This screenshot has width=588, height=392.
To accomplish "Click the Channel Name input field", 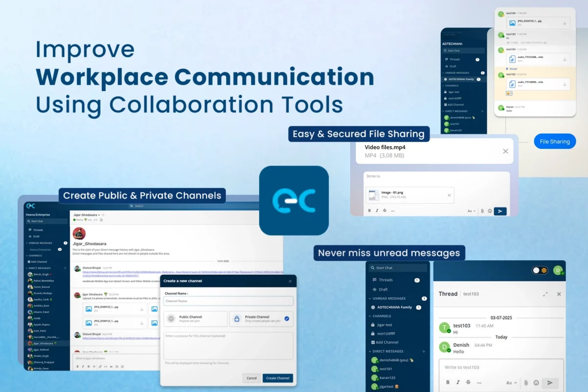I will tap(228, 301).
